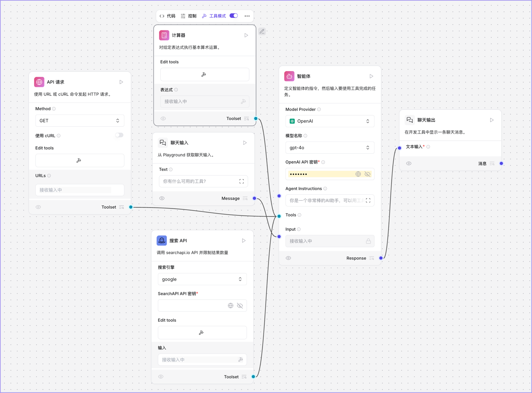Image resolution: width=532 pixels, height=393 pixels.
Task: Open the 控制 controls tab
Action: [x=189, y=16]
